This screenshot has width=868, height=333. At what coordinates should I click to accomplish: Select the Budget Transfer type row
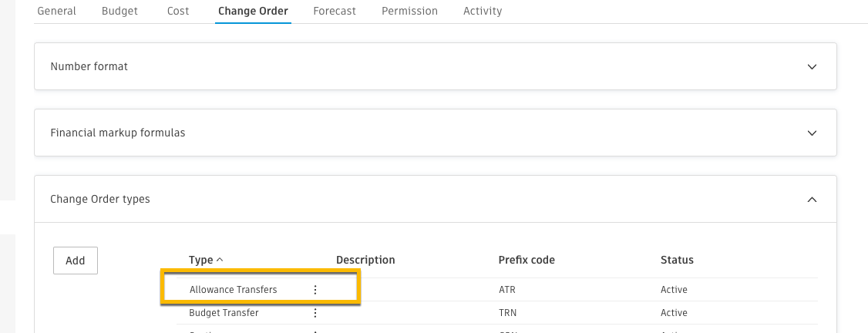224,313
